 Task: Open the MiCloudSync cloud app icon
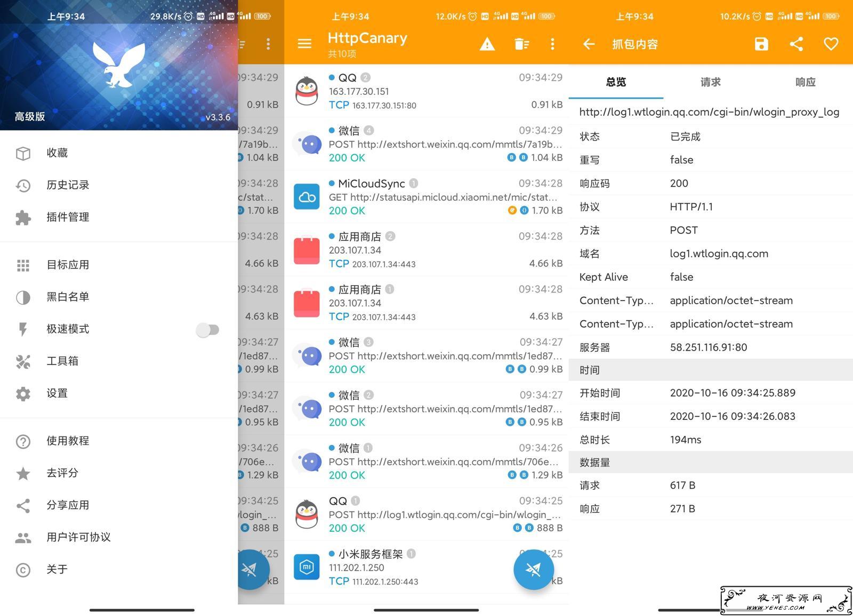pos(307,197)
